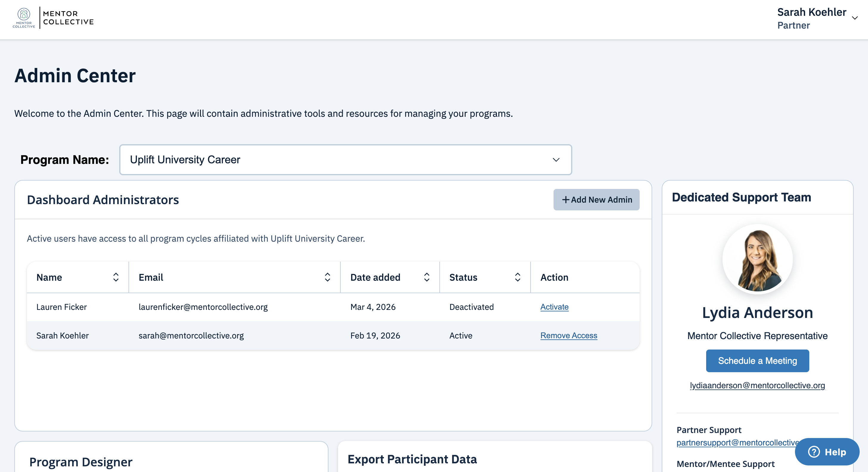The image size is (868, 472).
Task: Click Schedule a Meeting button
Action: tap(757, 361)
